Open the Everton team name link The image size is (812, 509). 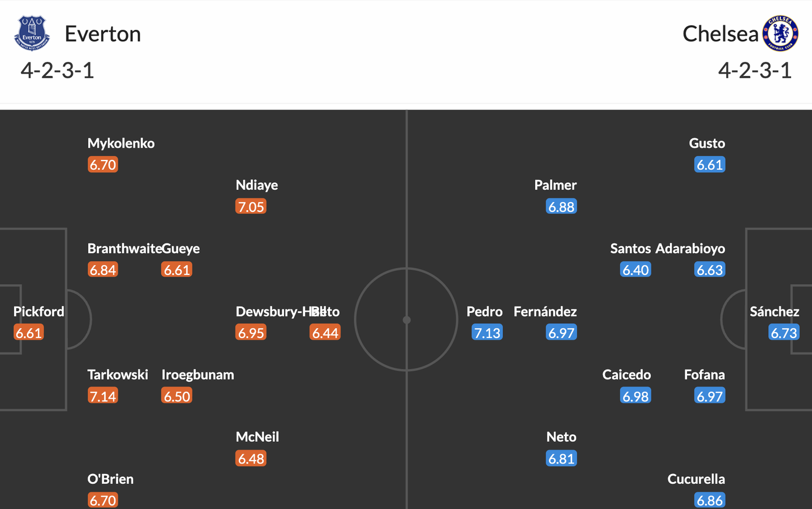coord(103,34)
